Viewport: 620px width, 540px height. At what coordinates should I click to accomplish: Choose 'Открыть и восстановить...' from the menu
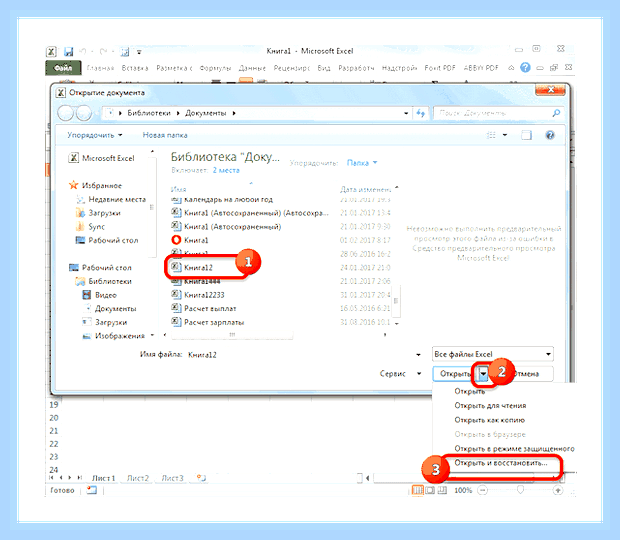(x=501, y=463)
